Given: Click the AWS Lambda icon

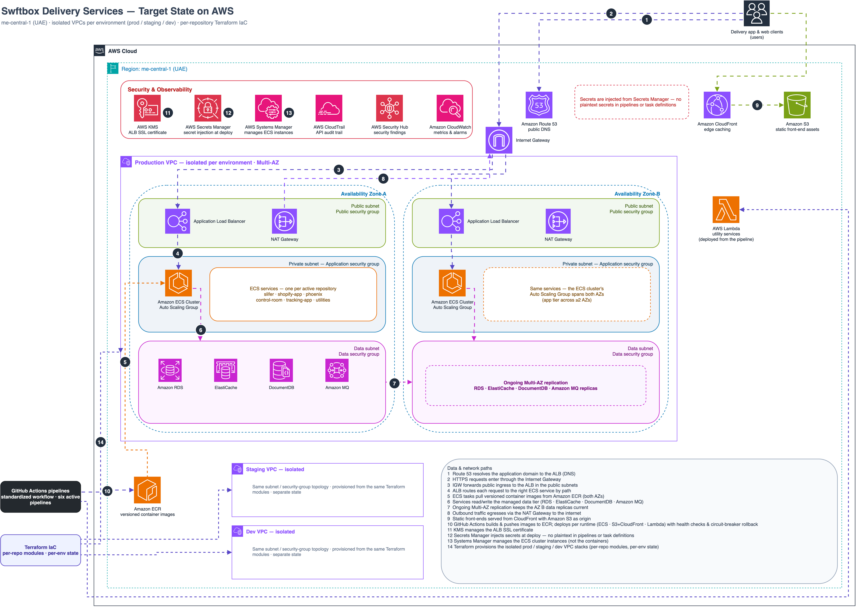Looking at the screenshot, I should point(726,209).
